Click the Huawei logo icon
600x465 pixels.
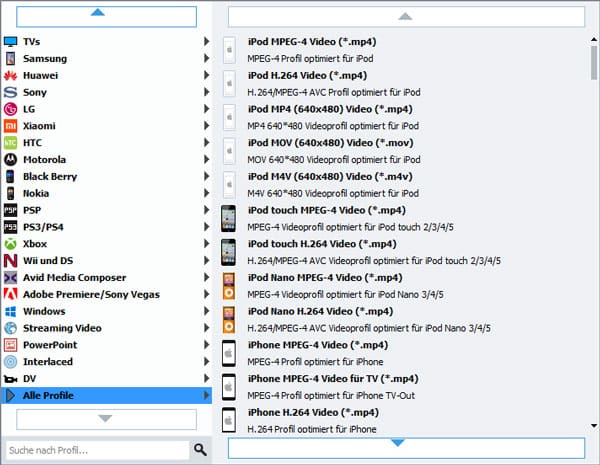[10, 75]
